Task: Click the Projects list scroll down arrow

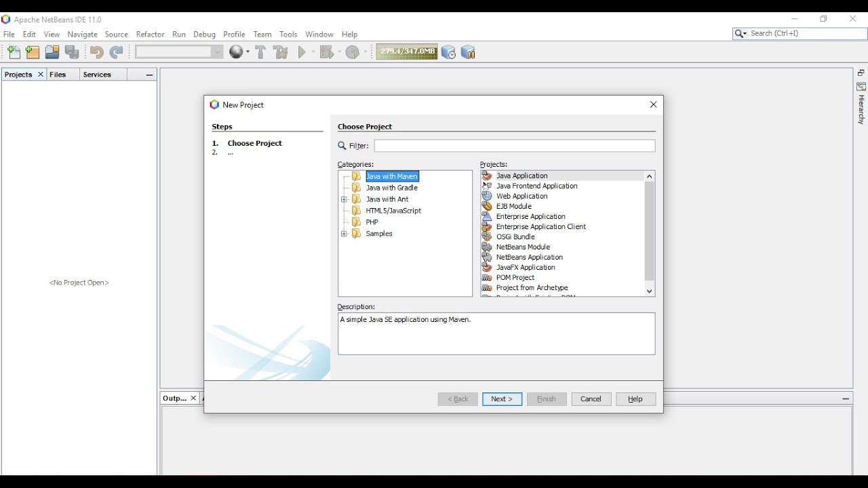Action: [649, 291]
